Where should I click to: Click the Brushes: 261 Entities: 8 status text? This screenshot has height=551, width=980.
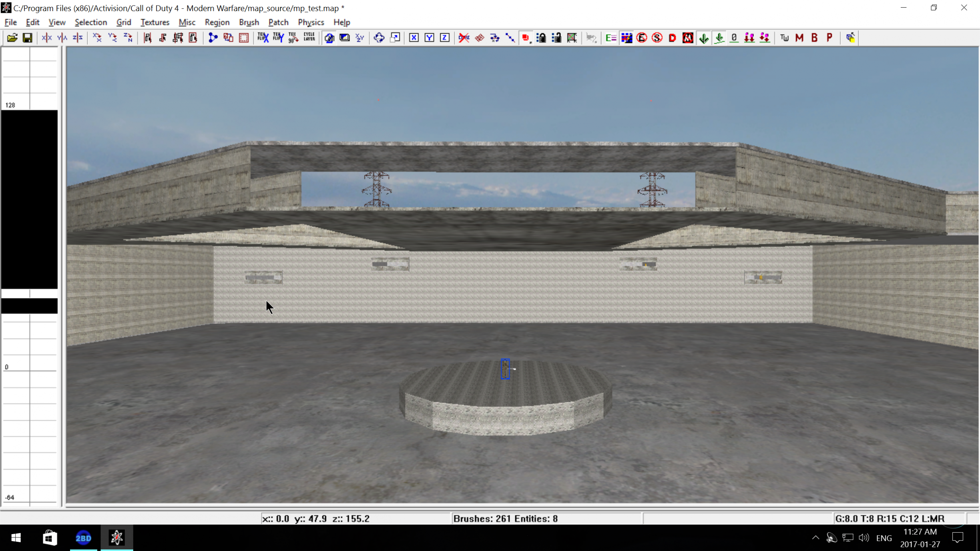point(506,519)
